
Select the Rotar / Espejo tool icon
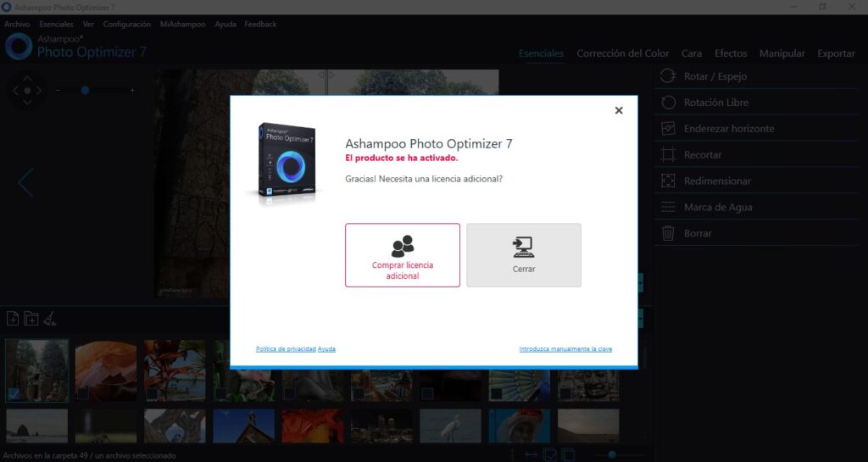[668, 76]
